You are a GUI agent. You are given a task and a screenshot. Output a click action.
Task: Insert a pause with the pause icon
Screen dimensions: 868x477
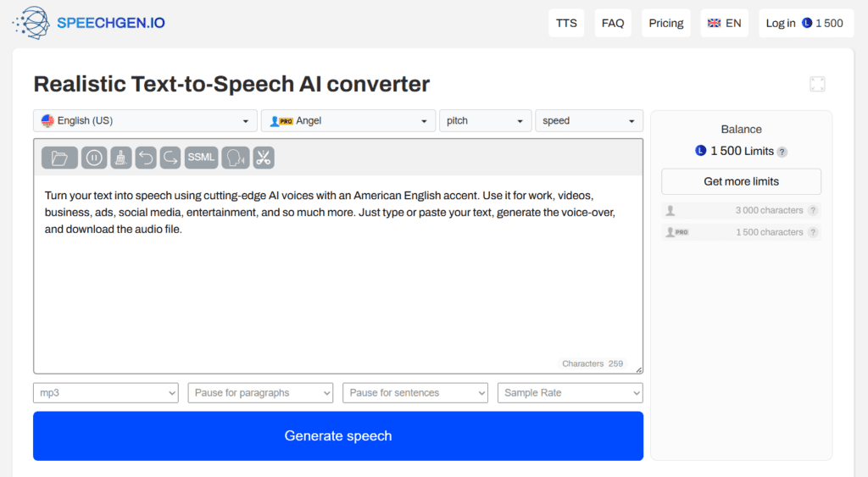click(94, 158)
